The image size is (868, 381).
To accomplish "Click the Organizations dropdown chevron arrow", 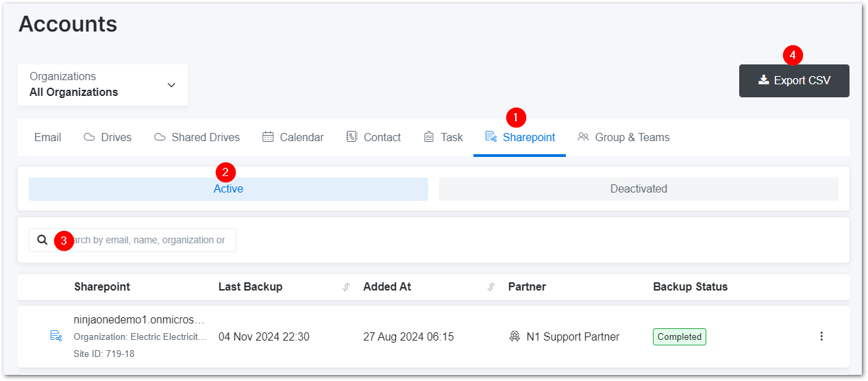I will (171, 85).
